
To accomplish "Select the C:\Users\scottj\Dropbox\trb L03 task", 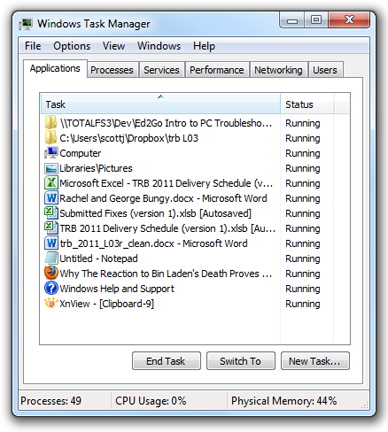I will pyautogui.click(x=195, y=138).
